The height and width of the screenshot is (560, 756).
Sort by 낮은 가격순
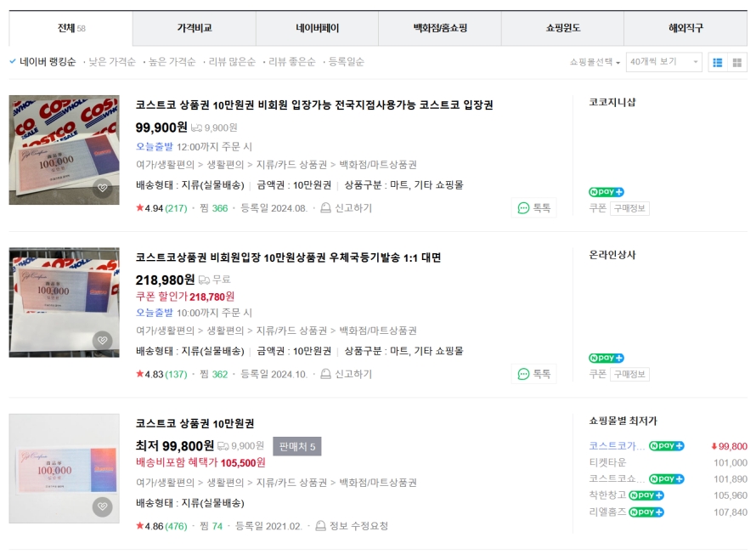[112, 62]
